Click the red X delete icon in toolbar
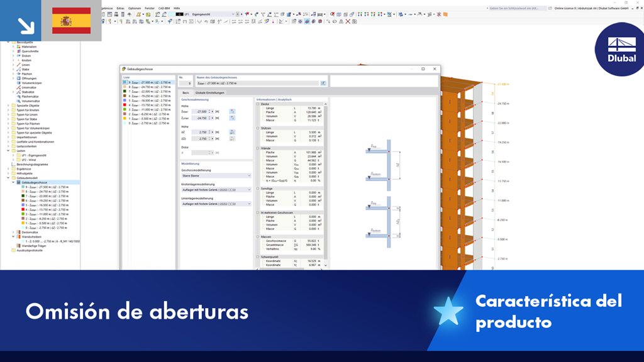 click(347, 21)
